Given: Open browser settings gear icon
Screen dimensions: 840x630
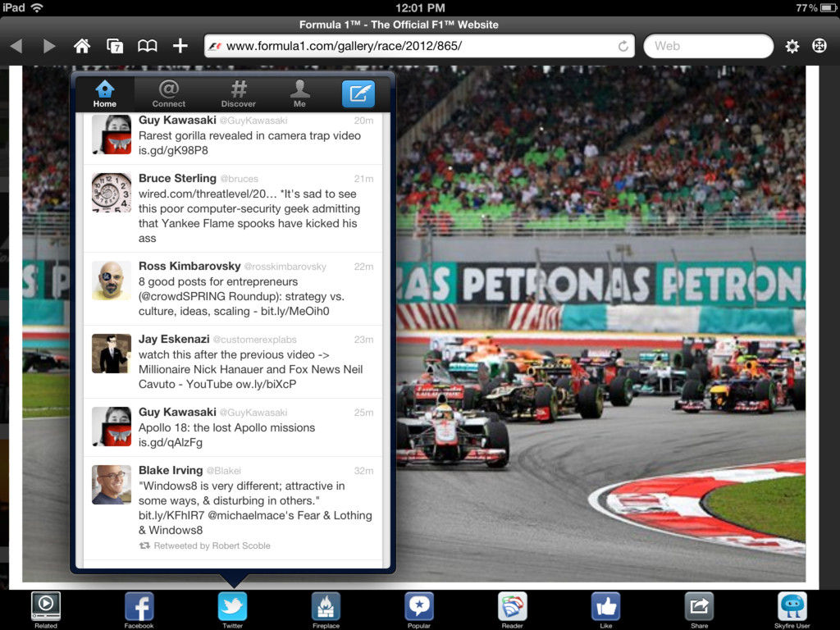Looking at the screenshot, I should 792,46.
